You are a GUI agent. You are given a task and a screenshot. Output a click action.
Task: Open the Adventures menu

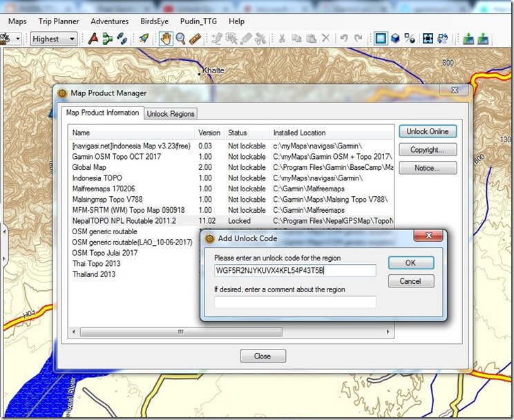(x=109, y=21)
